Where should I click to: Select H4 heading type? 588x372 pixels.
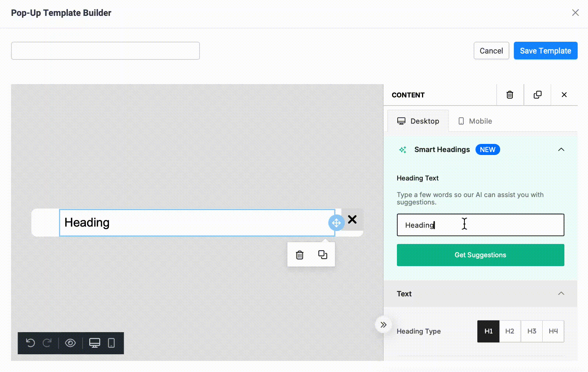553,331
